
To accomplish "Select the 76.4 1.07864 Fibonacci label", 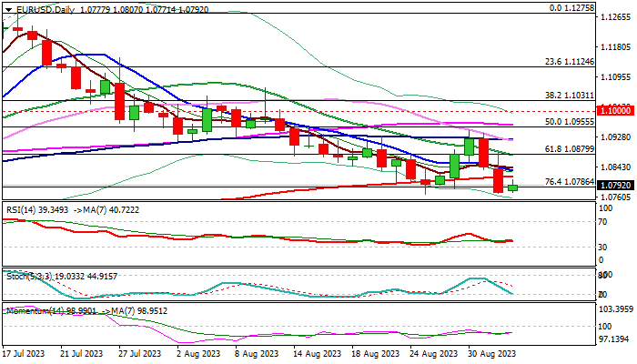I will (569, 182).
